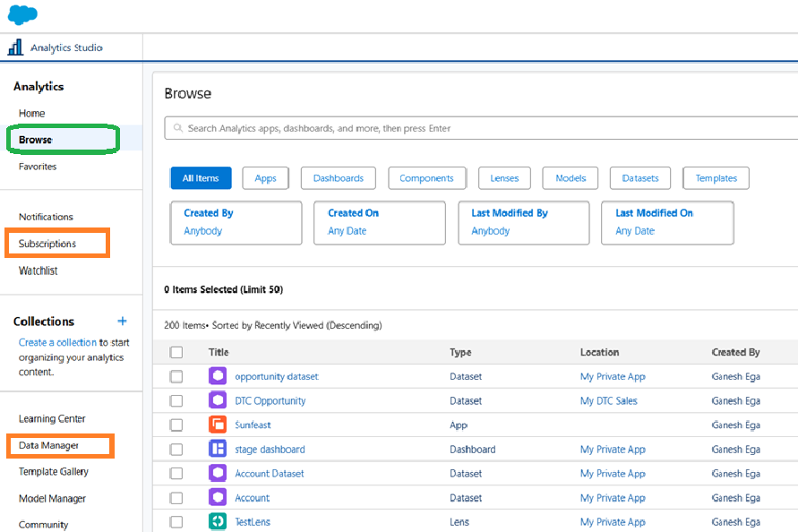Screen dimensions: 798x532
Task: Switch to the Apps filter tab
Action: (x=266, y=178)
